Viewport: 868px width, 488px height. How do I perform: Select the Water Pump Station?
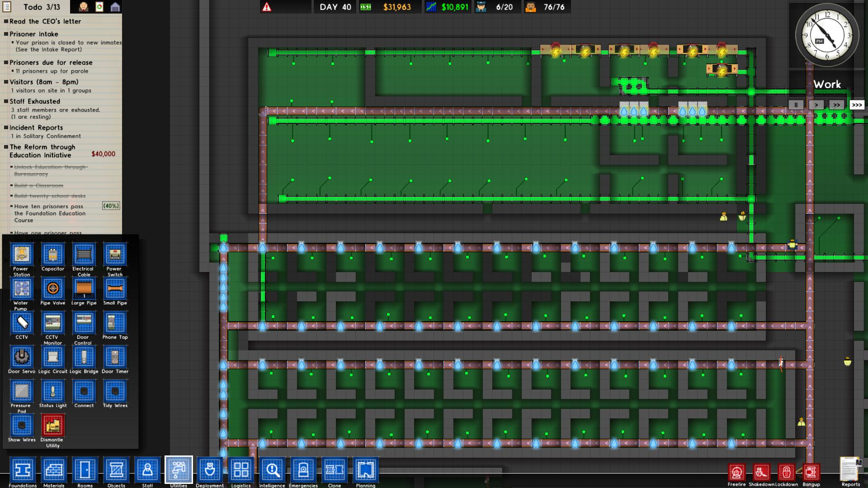click(x=21, y=288)
